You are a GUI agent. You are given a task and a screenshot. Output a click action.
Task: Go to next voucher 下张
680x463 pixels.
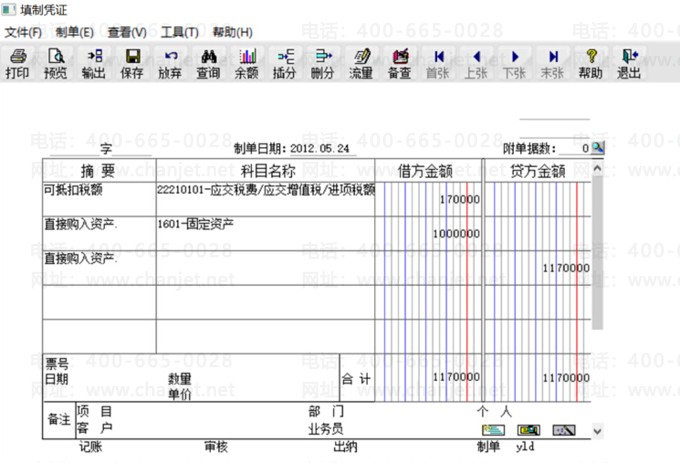pyautogui.click(x=514, y=64)
